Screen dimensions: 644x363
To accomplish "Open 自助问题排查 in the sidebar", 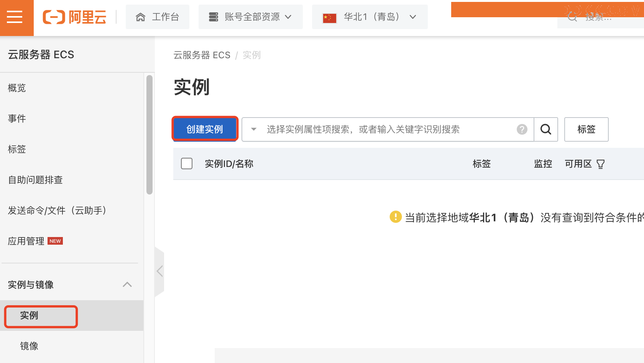I will pos(35,180).
